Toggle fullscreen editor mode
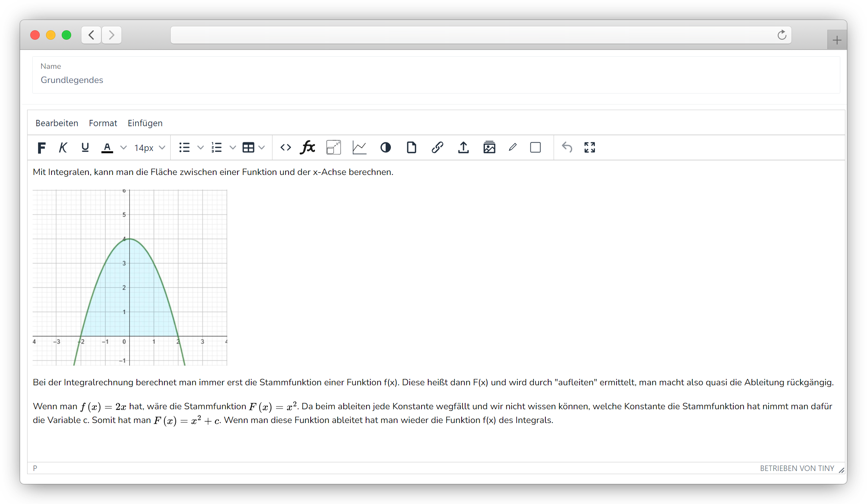867x504 pixels. 590,148
